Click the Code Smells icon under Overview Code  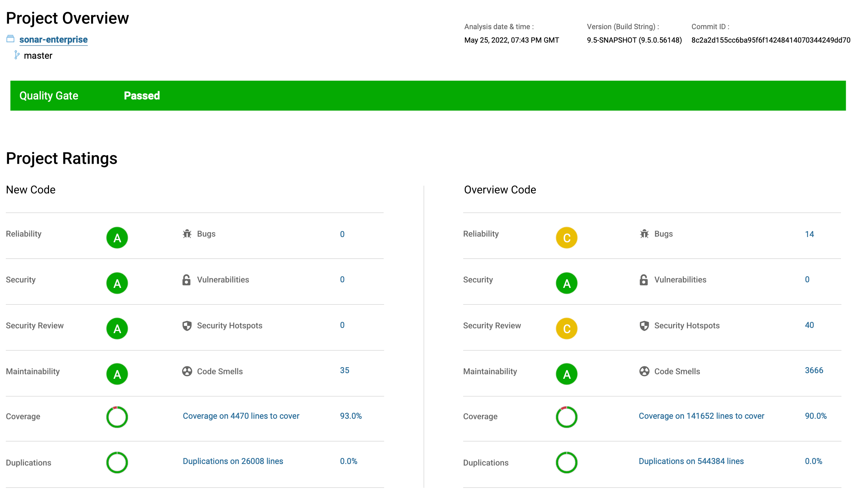point(644,371)
